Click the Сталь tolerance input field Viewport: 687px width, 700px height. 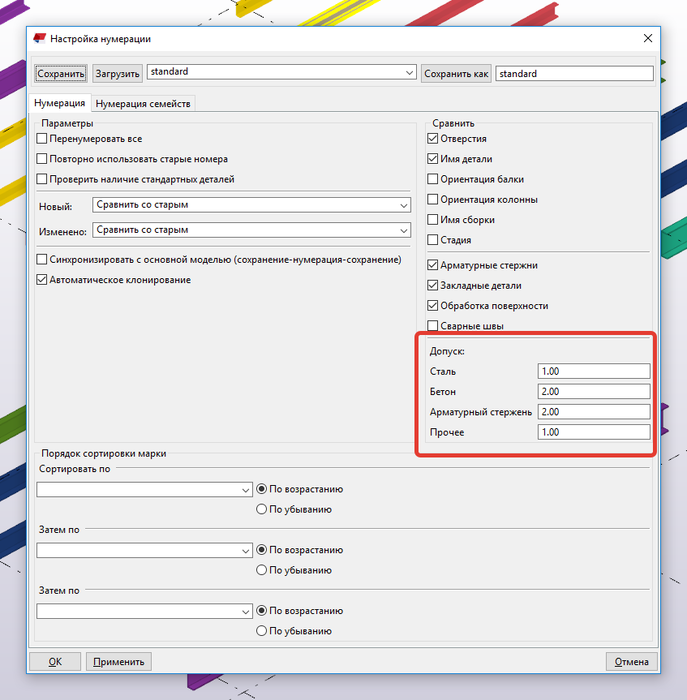[594, 371]
